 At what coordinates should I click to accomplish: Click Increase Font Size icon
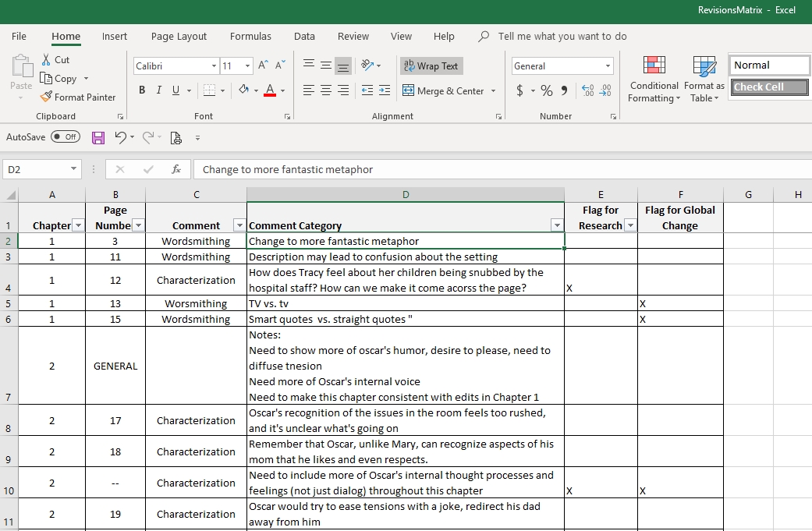[264, 65]
